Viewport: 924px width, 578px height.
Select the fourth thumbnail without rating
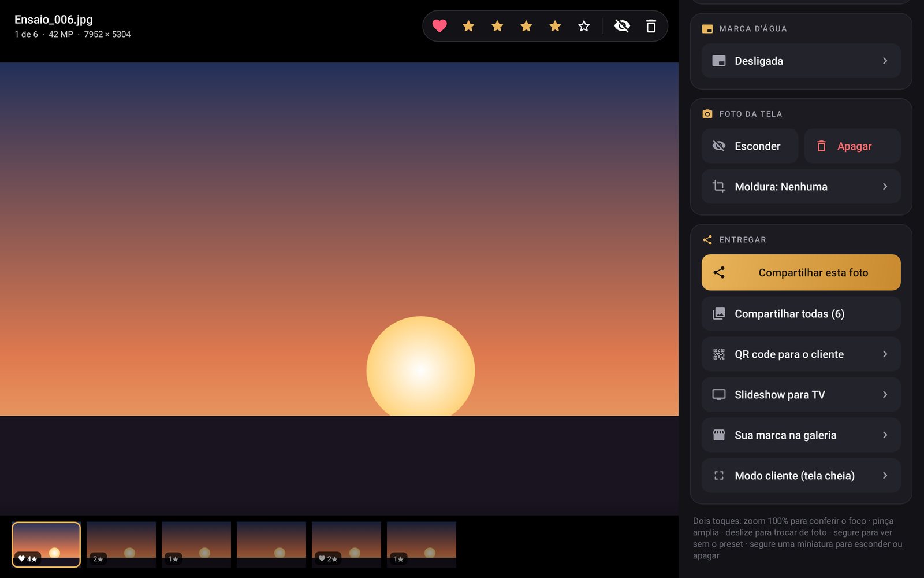click(271, 544)
